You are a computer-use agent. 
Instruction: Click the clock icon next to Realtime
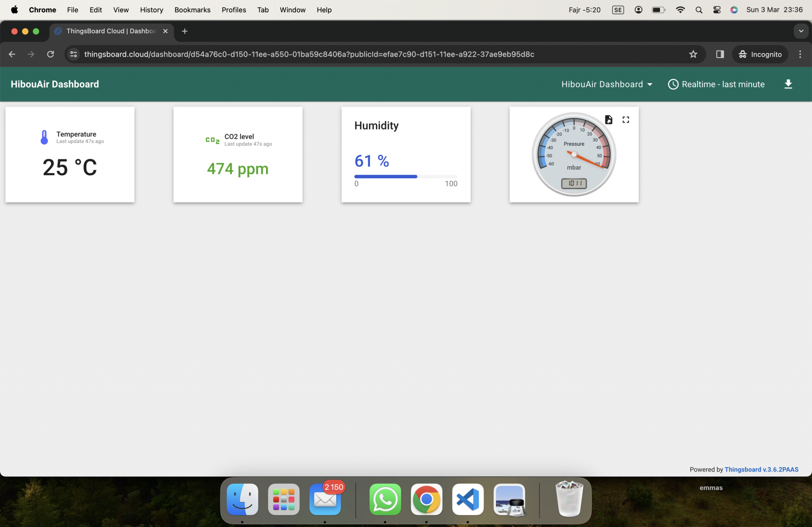[674, 84]
